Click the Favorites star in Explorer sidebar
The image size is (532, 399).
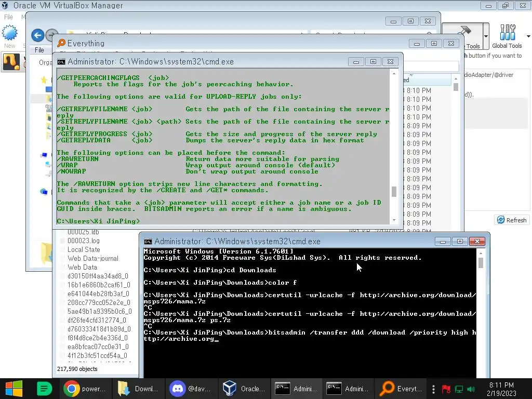coord(44,79)
